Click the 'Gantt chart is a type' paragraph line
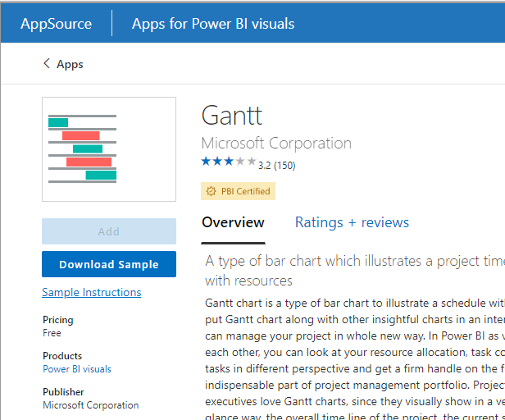 tap(355, 303)
